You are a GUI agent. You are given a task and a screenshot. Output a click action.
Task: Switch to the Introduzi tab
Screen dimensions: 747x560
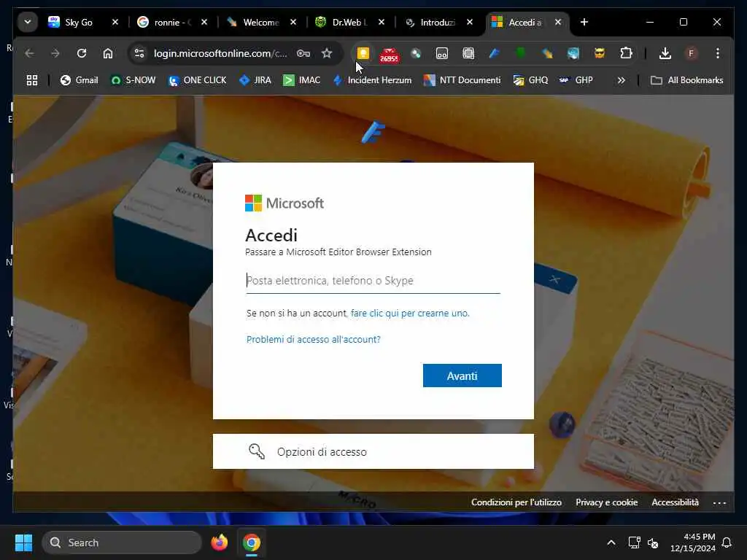tap(438, 23)
